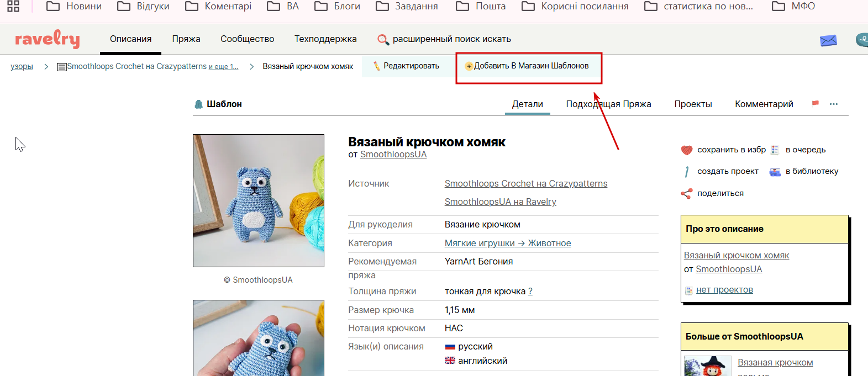This screenshot has height=376, width=868.
Task: Open SmoothloopsUA link in Про это описание box
Action: pos(729,269)
